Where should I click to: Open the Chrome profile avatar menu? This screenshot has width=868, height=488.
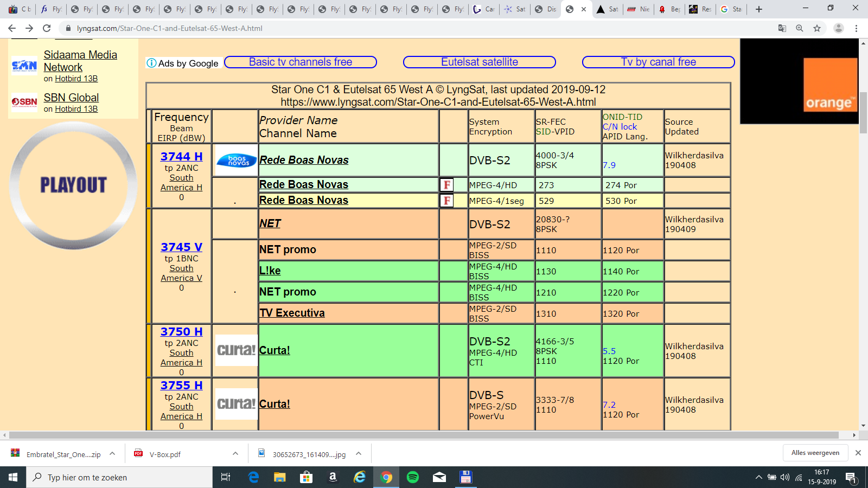click(x=839, y=28)
